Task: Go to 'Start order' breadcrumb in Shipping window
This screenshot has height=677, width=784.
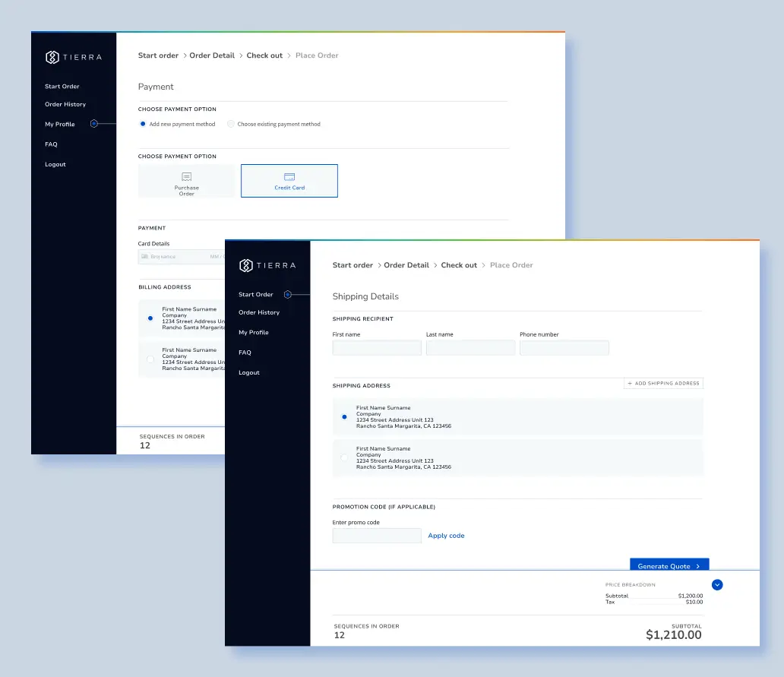Action: [x=352, y=265]
